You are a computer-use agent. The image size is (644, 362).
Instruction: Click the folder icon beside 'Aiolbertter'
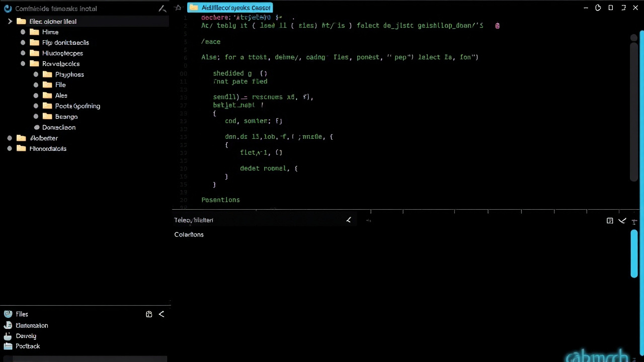(21, 138)
